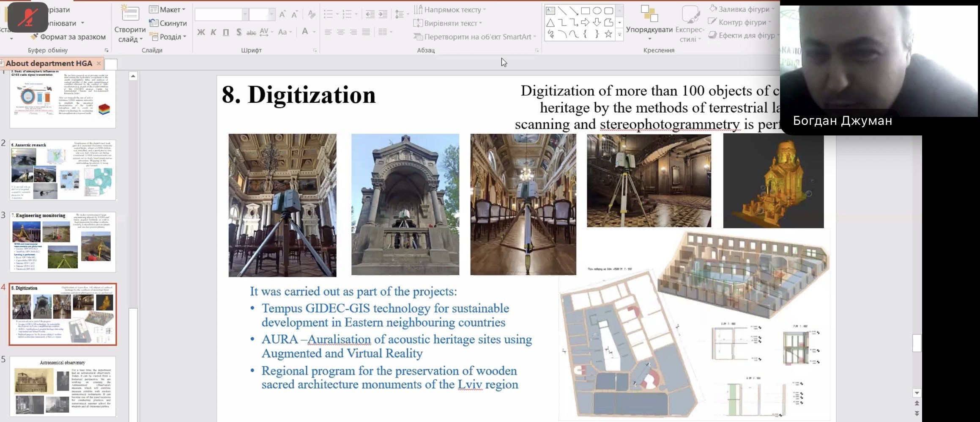
Task: Select the Astronomical observatory slide thumbnail
Action: click(x=63, y=386)
